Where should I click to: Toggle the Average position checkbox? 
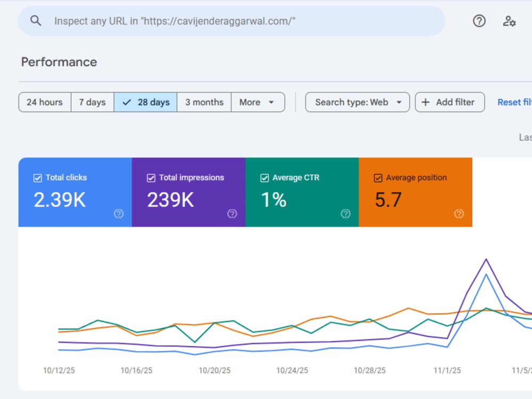pos(378,178)
